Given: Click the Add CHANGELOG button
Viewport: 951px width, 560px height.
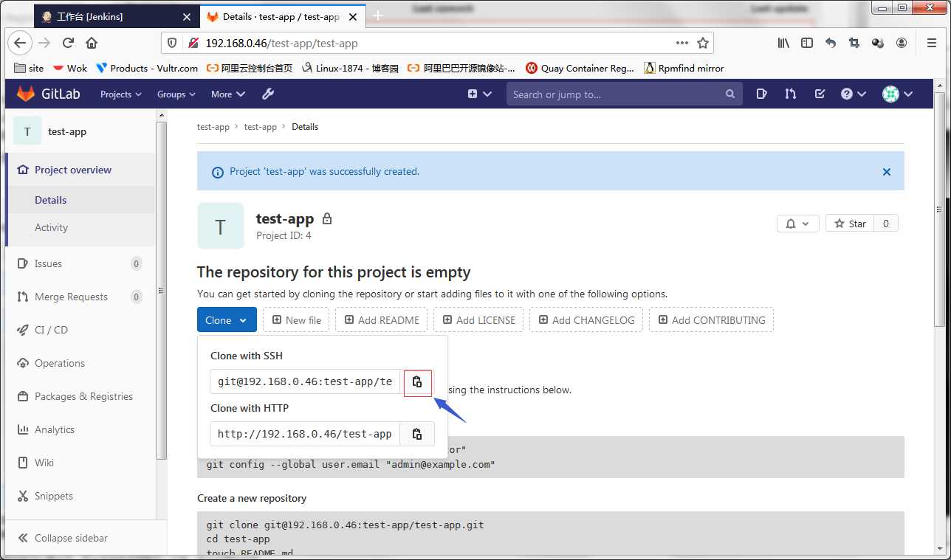Looking at the screenshot, I should click(586, 320).
